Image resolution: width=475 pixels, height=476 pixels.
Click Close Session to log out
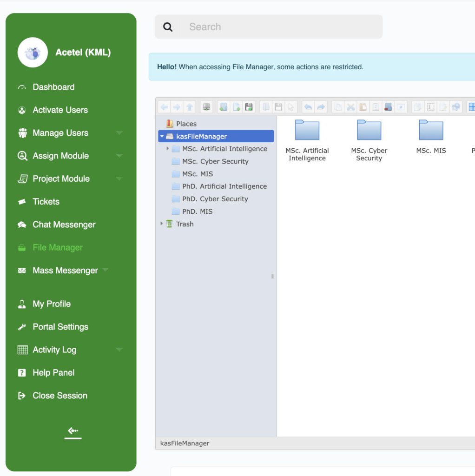click(x=59, y=396)
